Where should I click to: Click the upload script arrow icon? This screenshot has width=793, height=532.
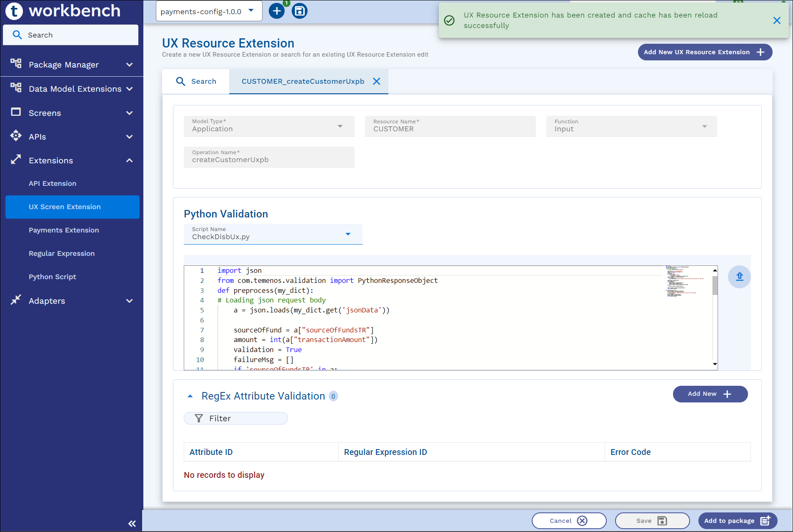click(739, 277)
